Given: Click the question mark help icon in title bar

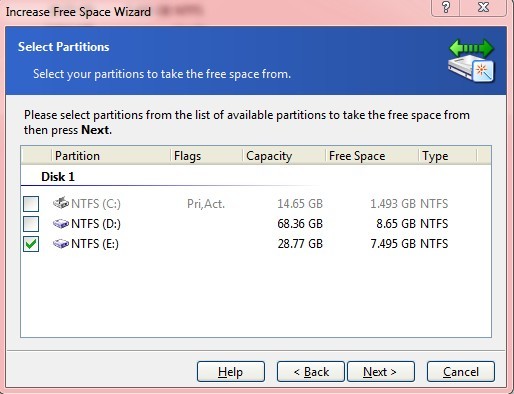Looking at the screenshot, I should 446,7.
